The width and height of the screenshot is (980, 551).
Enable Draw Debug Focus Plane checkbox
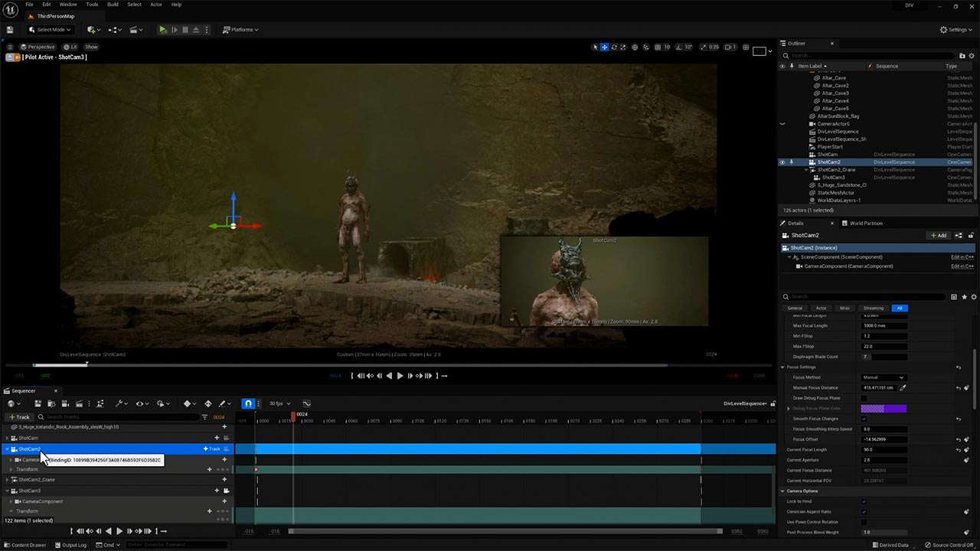[x=864, y=399]
